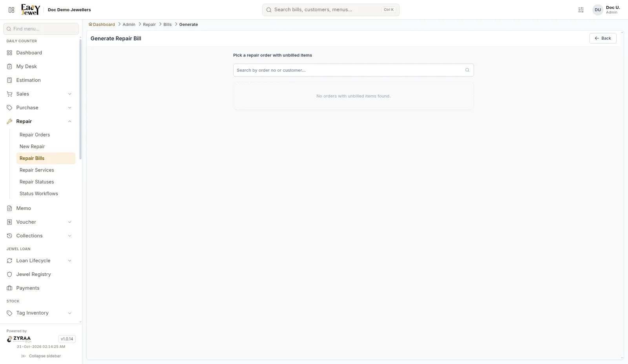Click the Payments icon in sidebar
This screenshot has width=628, height=364.
coord(9,288)
